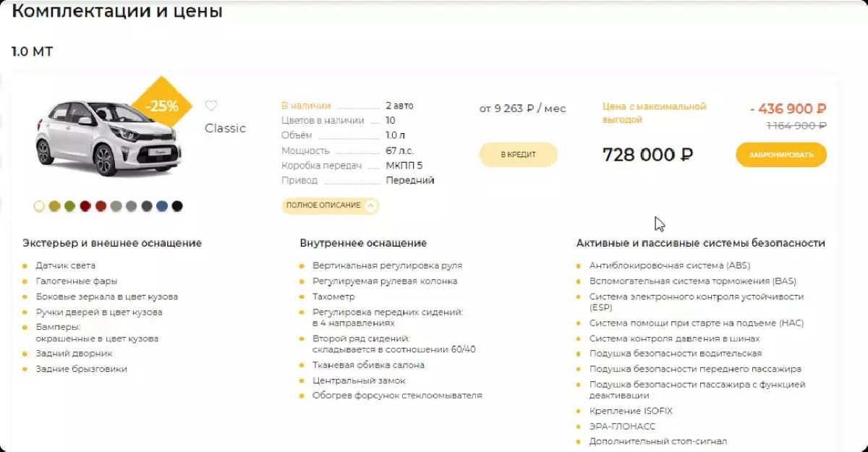Select the white body color swatch
868x452 pixels.
point(39,206)
